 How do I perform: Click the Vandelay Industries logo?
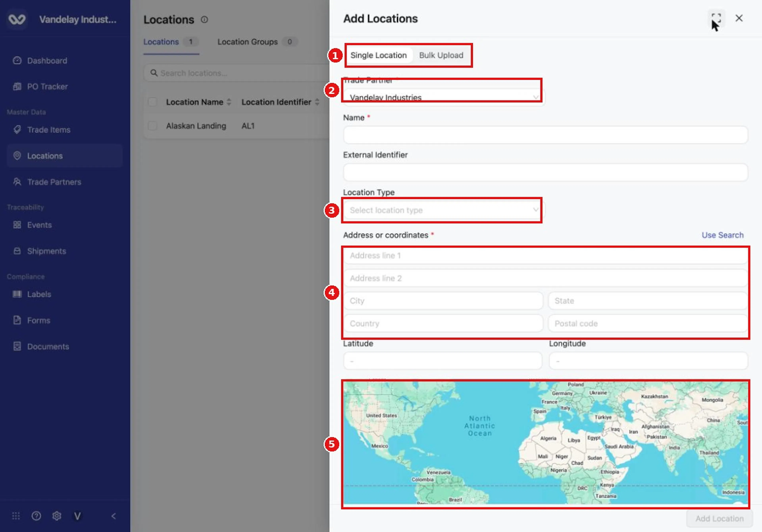[17, 20]
